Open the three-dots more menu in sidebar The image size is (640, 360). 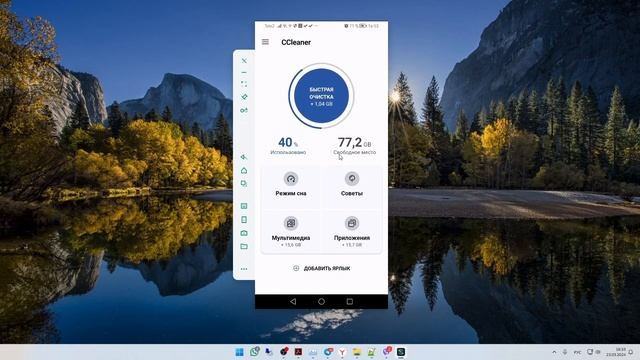coord(244,269)
